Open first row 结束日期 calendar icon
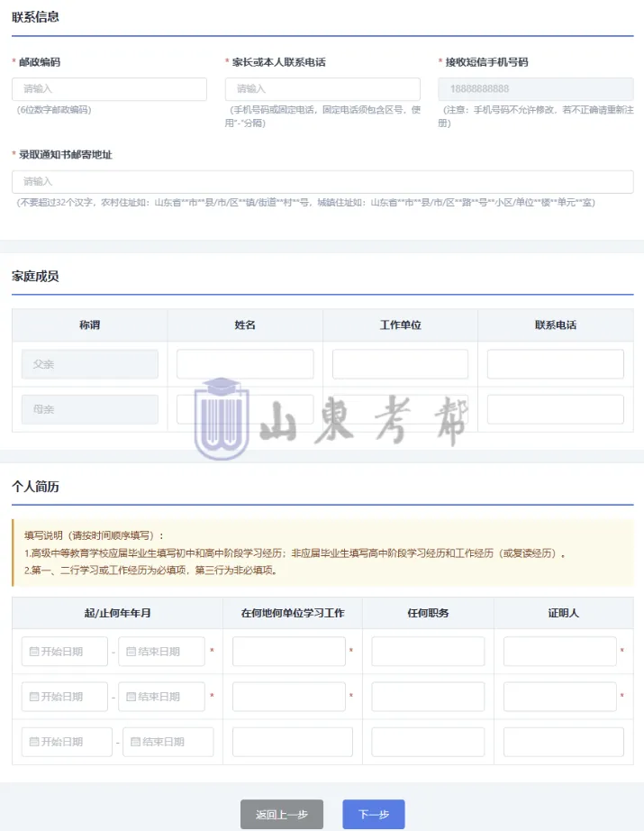644x831 pixels. 131,652
